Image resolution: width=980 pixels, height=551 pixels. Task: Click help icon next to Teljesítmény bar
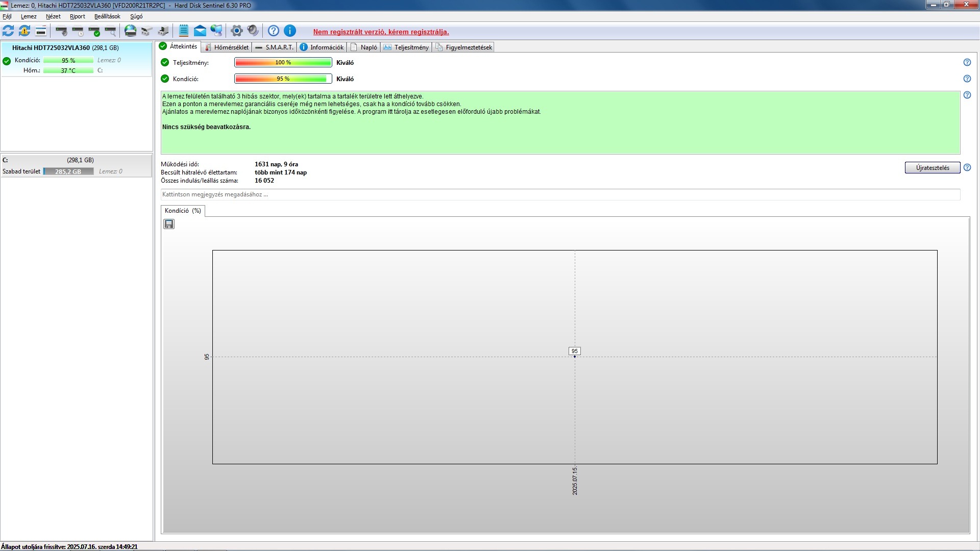pyautogui.click(x=967, y=62)
